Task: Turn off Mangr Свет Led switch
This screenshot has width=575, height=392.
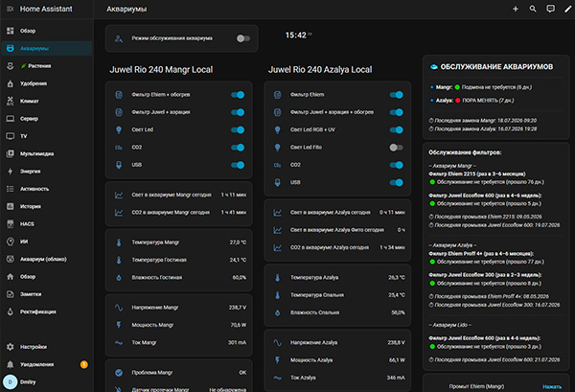Action: [238, 129]
